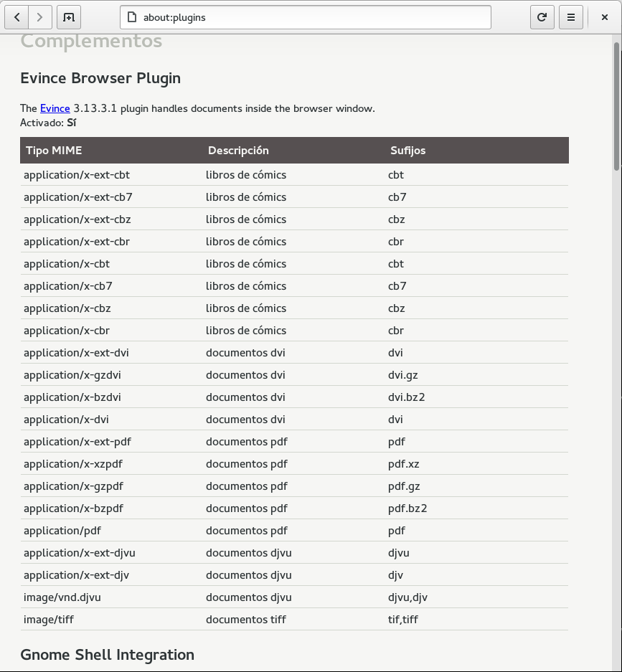Click the 'tif,tiff' suffix cell
Viewport: 622px width, 672px height.
click(403, 620)
